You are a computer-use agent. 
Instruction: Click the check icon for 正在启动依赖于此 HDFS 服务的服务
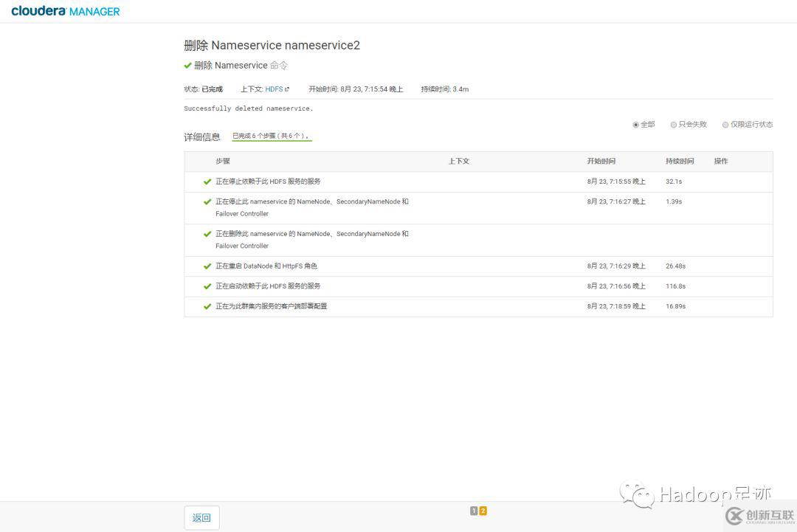pyautogui.click(x=207, y=286)
